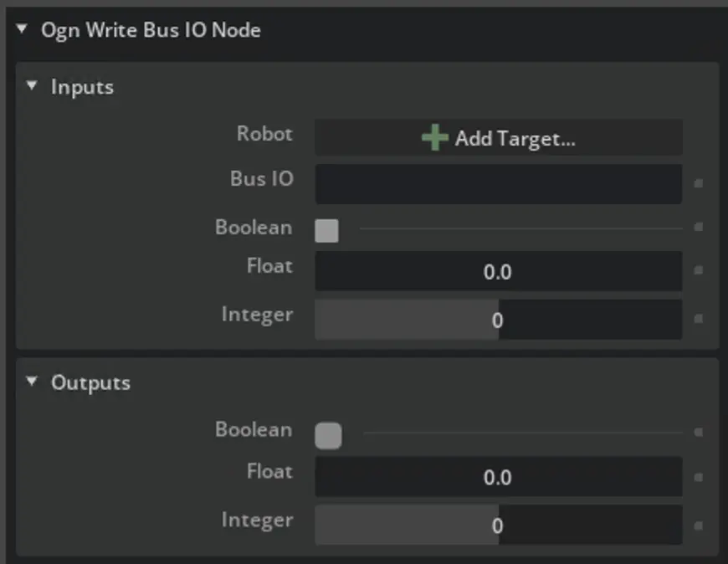This screenshot has height=564, width=728.
Task: Toggle the Boolean checkbox under Inputs
Action: (326, 229)
